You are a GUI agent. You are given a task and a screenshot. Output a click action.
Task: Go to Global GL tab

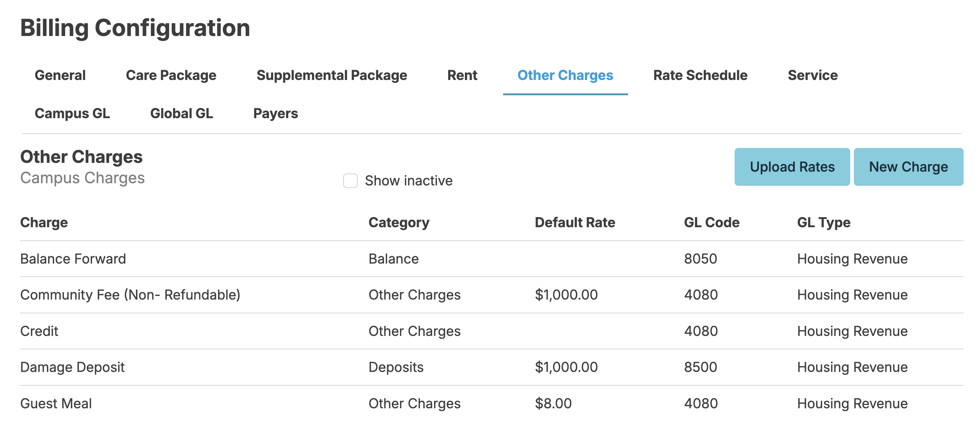point(181,113)
